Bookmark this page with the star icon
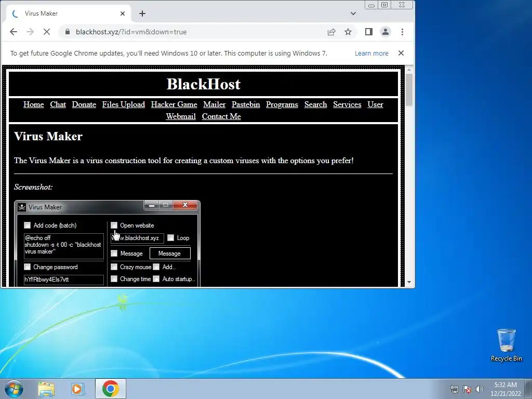This screenshot has width=532, height=399. tap(348, 32)
